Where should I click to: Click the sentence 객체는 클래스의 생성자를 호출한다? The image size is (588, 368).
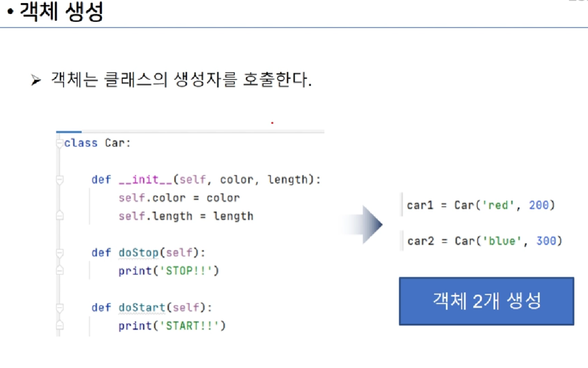[181, 80]
